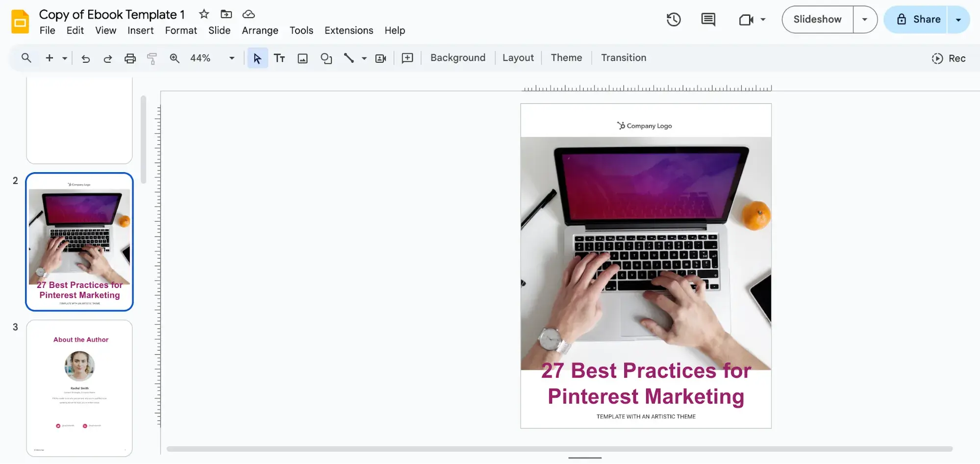Start a video call with camera icon
This screenshot has width=980, height=464.
[746, 20]
